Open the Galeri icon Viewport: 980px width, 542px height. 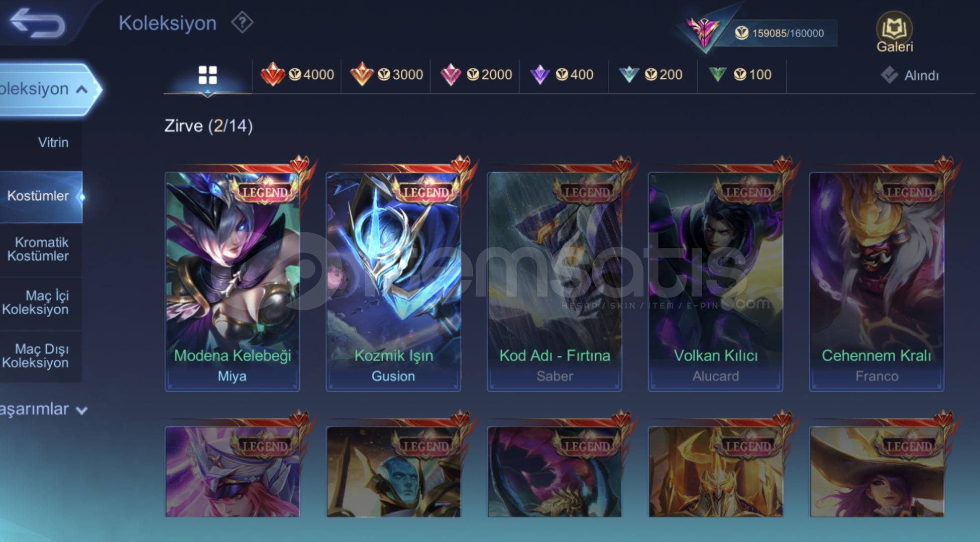pos(895,32)
